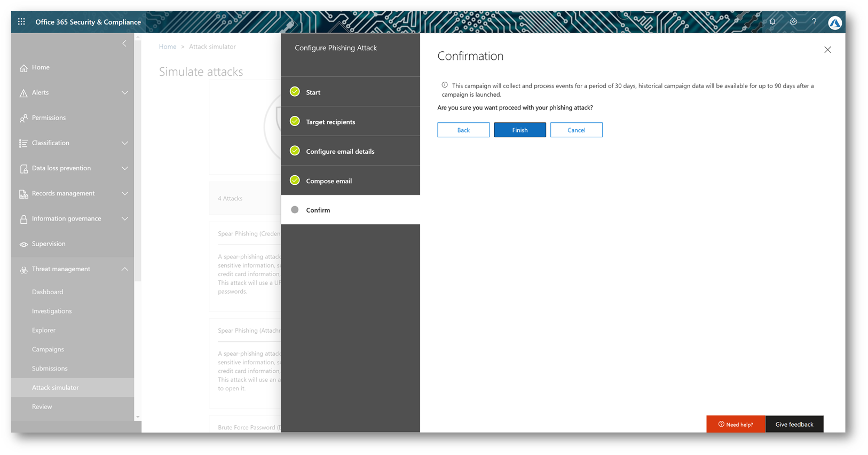Open Investigations in the sidebar

pos(52,311)
